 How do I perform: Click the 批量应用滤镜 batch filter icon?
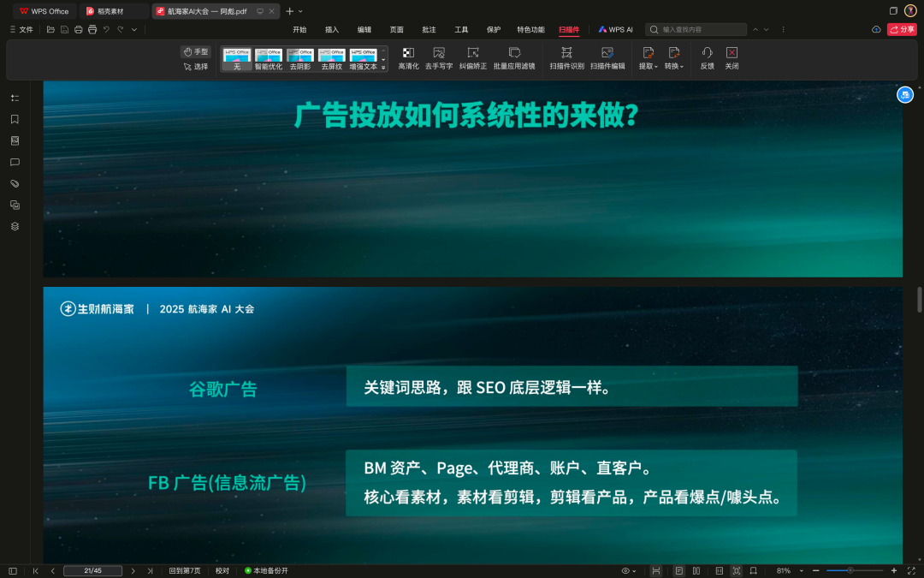(x=514, y=59)
